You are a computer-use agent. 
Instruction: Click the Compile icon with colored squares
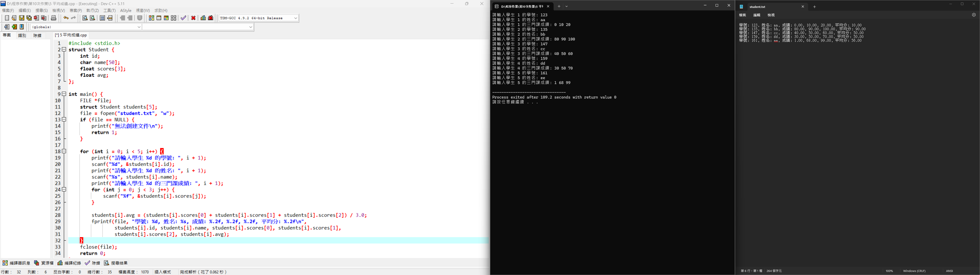151,18
